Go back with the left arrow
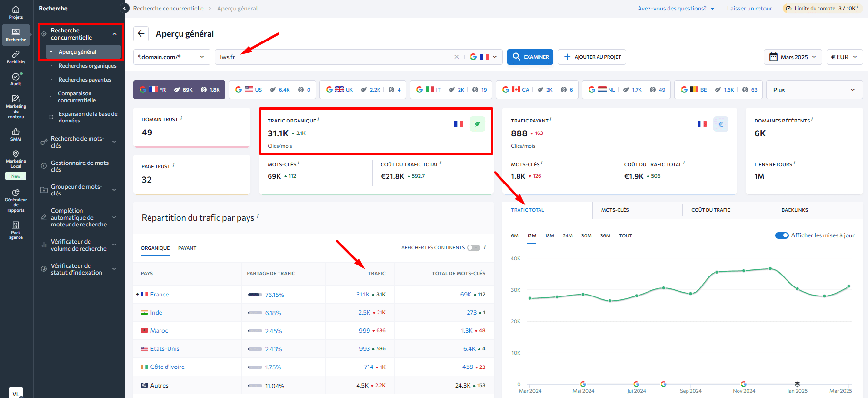This screenshot has height=398, width=868. (x=141, y=33)
